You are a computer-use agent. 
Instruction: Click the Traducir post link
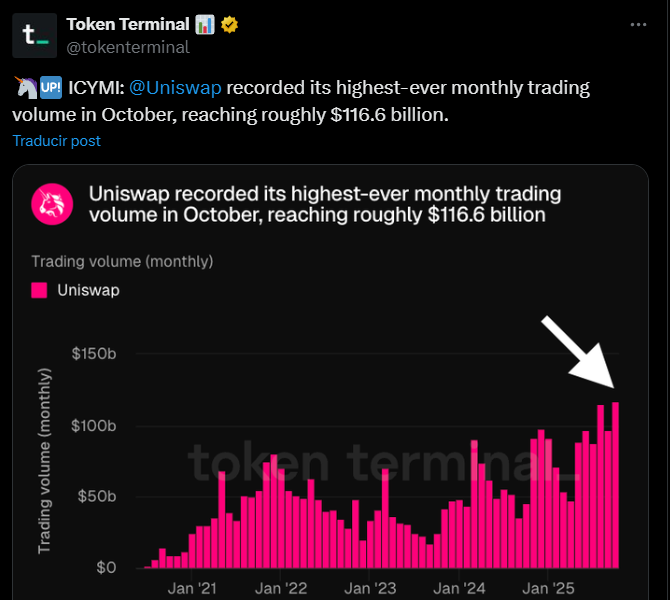[57, 141]
